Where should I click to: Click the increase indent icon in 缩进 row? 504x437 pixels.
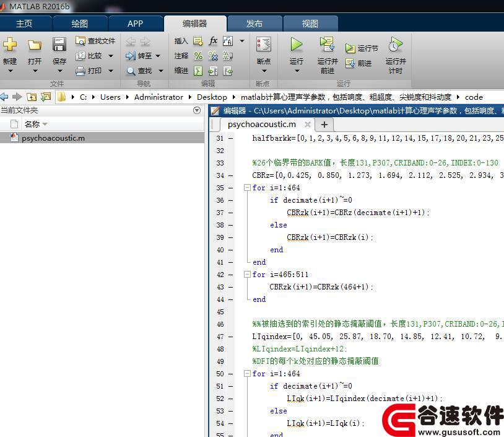pos(213,71)
